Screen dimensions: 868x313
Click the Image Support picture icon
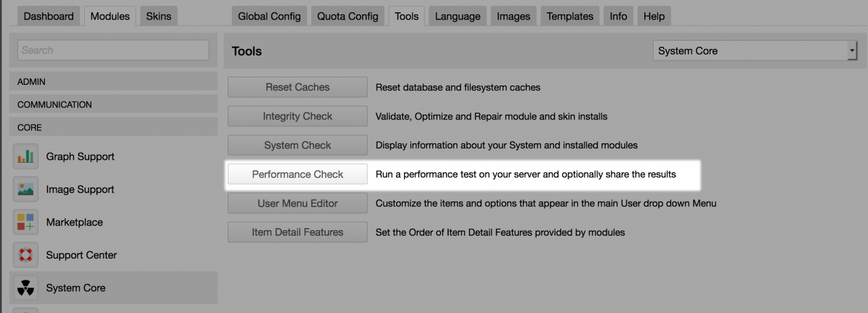26,189
